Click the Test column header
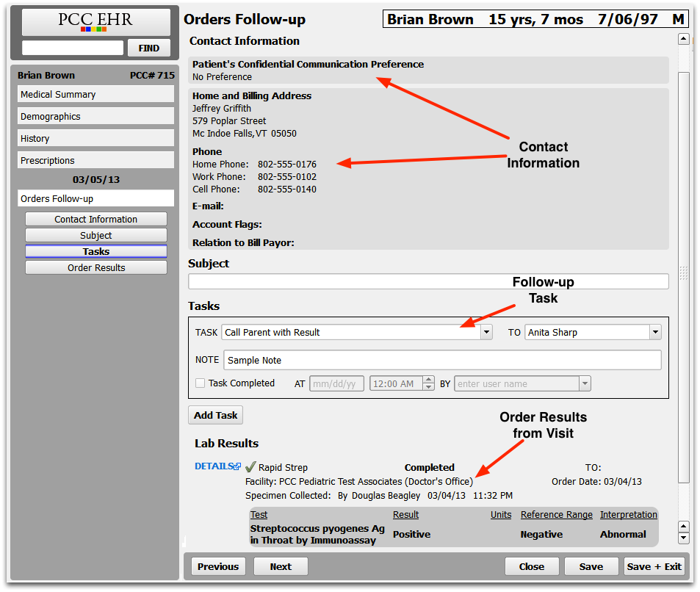700x592 pixels. point(259,514)
